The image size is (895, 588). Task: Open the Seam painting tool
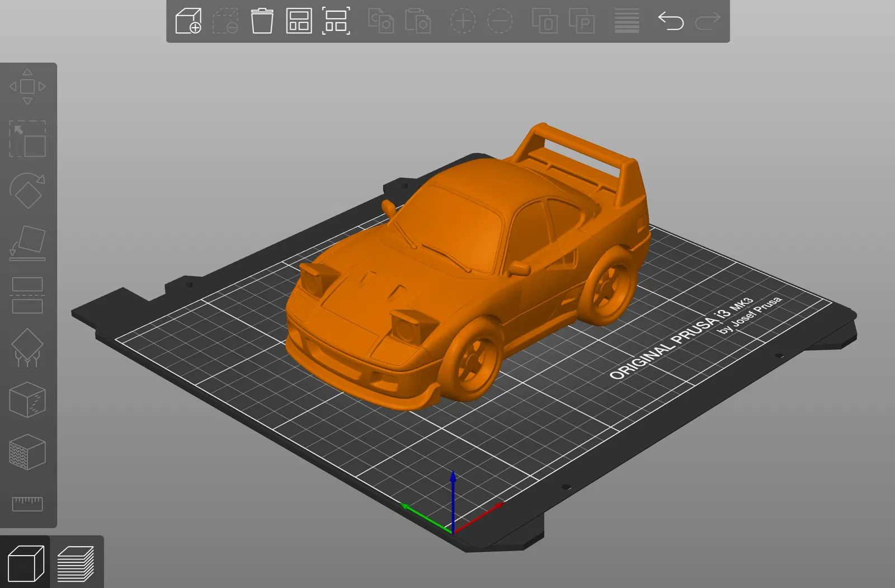(x=27, y=399)
